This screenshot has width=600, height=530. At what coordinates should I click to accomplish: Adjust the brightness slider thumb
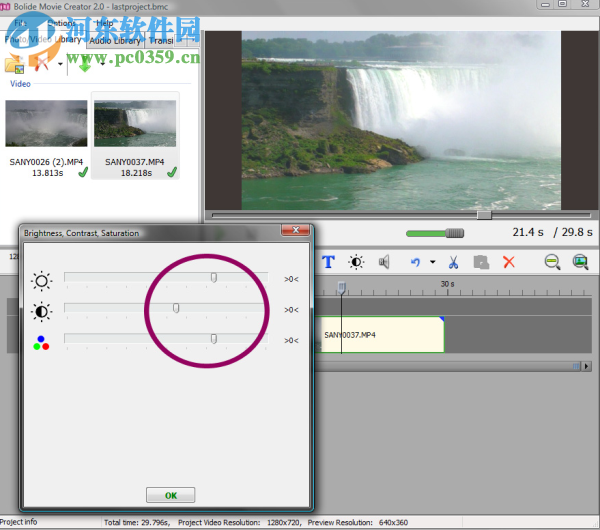(214, 277)
